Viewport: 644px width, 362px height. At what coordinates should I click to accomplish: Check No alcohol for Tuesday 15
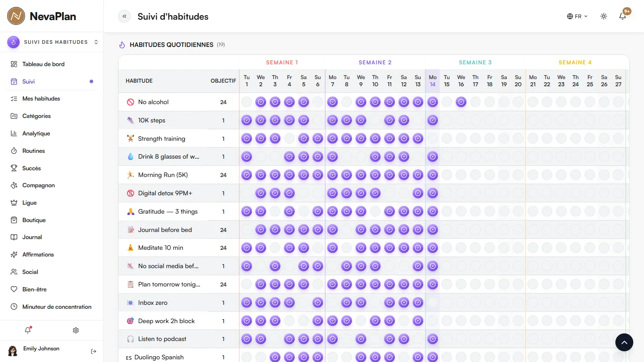[x=447, y=102]
